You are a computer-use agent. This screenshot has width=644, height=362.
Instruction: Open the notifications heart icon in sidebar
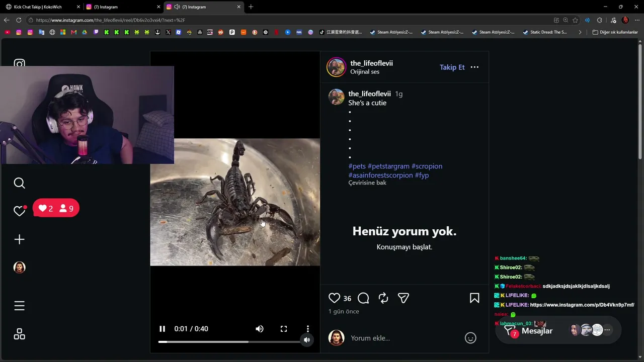click(x=19, y=211)
